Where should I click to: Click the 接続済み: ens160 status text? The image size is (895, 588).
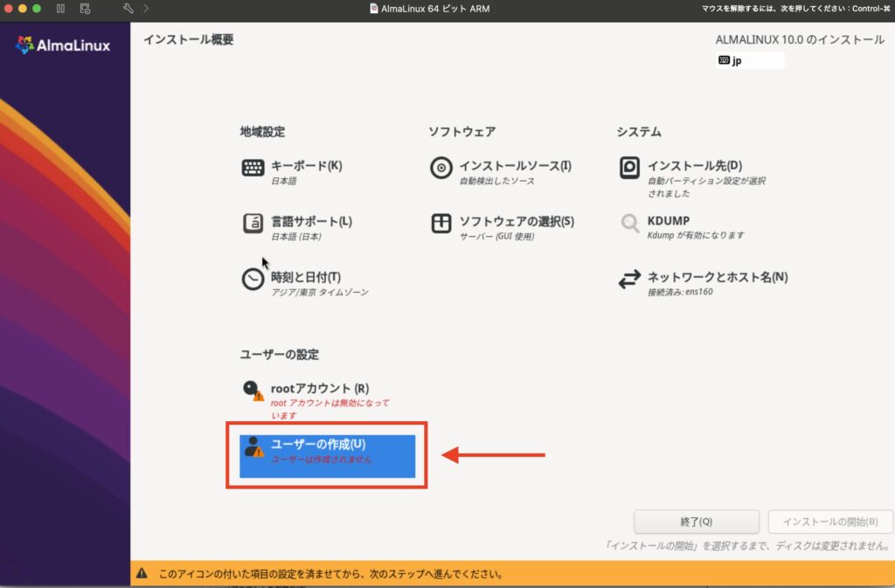(x=680, y=292)
